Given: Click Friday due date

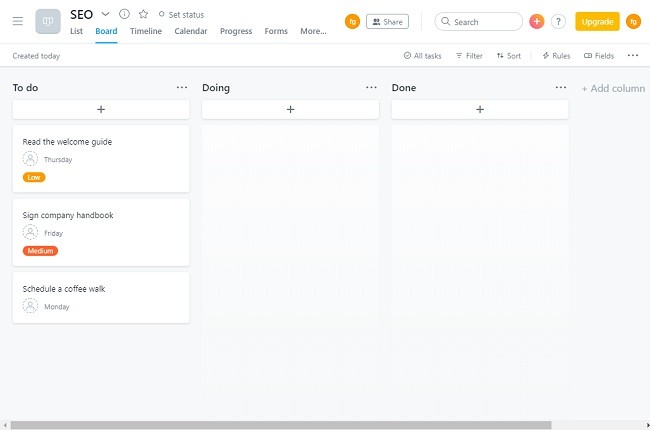Looking at the screenshot, I should [53, 233].
